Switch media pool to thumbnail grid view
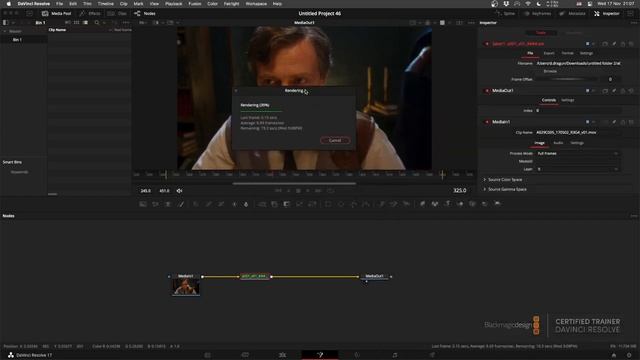This screenshot has width=640, height=360. tap(76, 22)
